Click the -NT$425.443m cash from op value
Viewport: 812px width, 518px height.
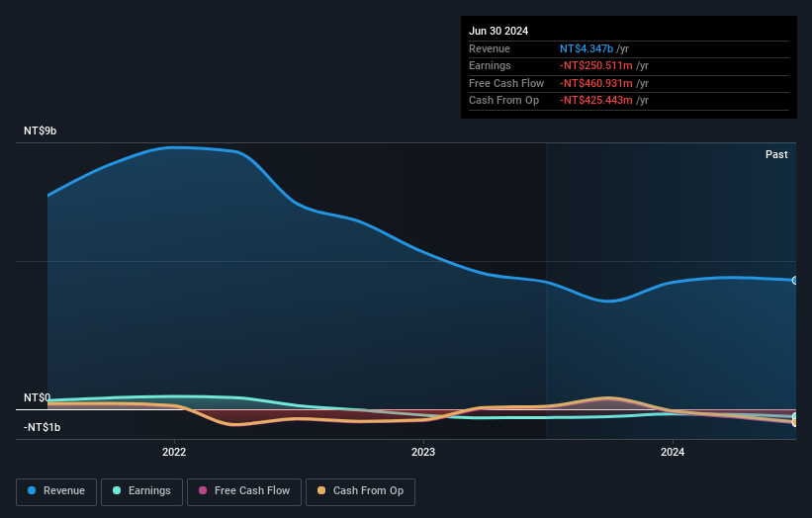(596, 101)
